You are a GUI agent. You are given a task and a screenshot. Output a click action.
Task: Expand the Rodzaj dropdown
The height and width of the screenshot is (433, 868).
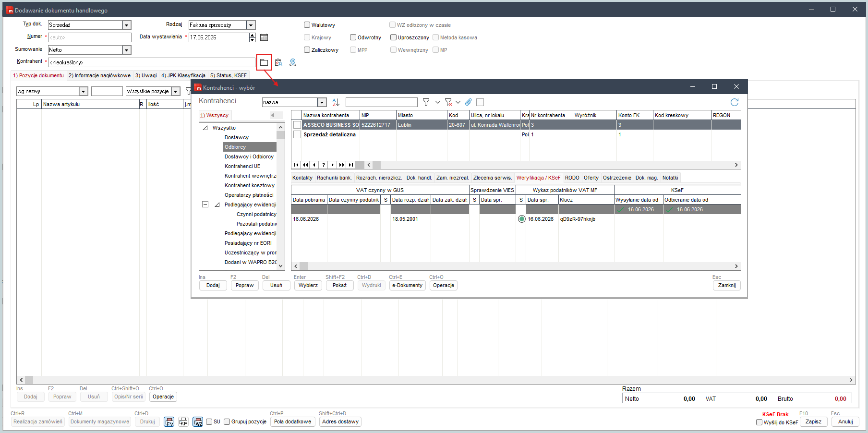click(251, 25)
